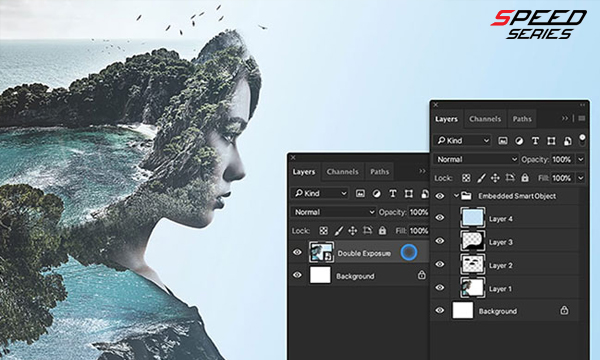Click lock position move icon in left panel

pos(352,231)
